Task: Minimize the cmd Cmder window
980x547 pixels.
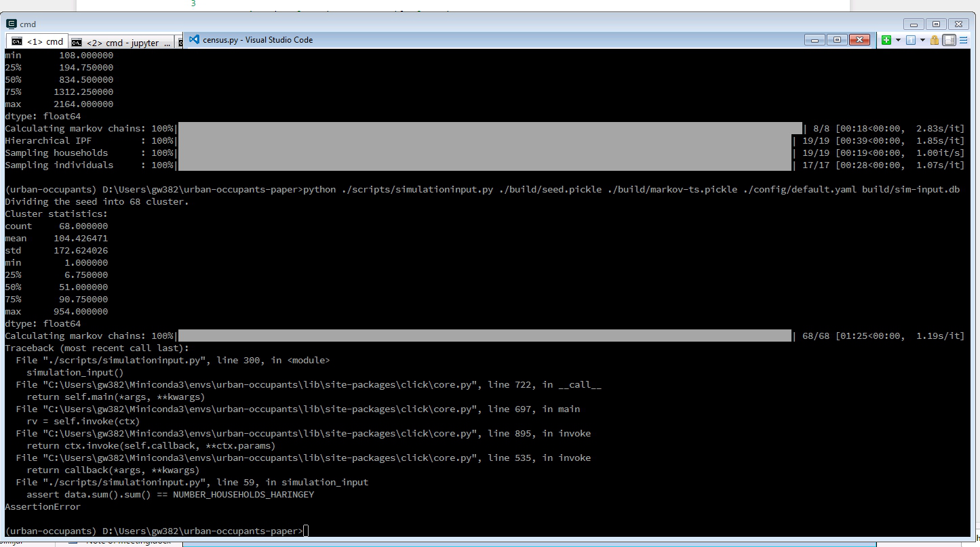Action: tap(914, 24)
